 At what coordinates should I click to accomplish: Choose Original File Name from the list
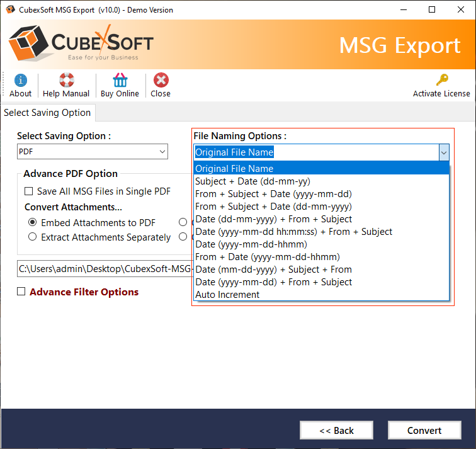tap(321, 169)
